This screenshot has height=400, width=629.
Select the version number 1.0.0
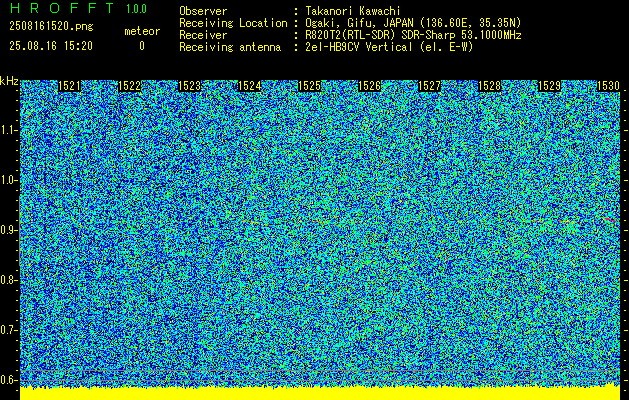136,9
